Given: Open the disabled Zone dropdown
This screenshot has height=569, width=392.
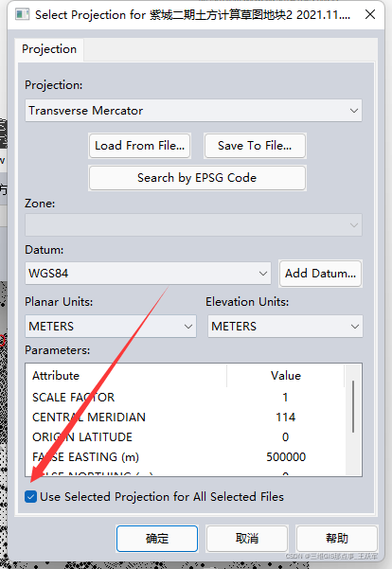Looking at the screenshot, I should [x=193, y=225].
